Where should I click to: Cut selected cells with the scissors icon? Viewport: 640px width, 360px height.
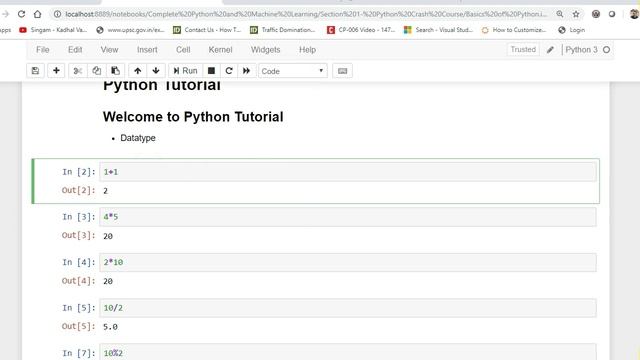point(78,71)
